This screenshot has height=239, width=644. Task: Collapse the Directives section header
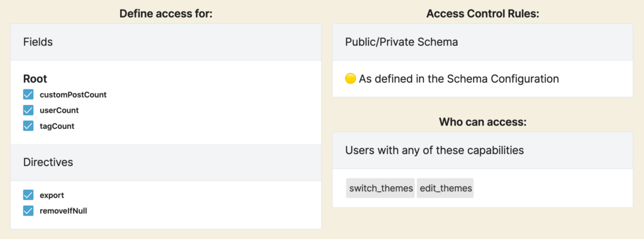pos(166,162)
